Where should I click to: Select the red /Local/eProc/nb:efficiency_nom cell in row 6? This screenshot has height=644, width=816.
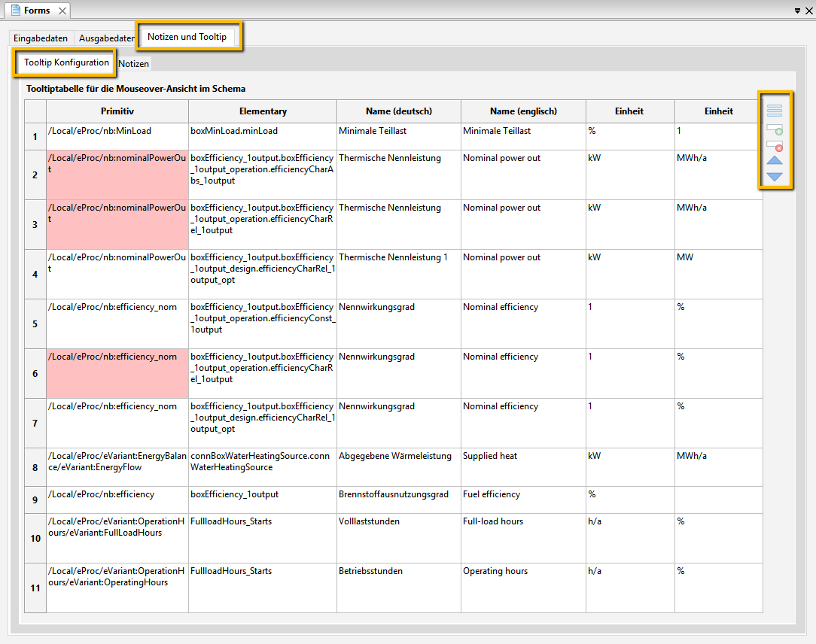click(x=117, y=373)
